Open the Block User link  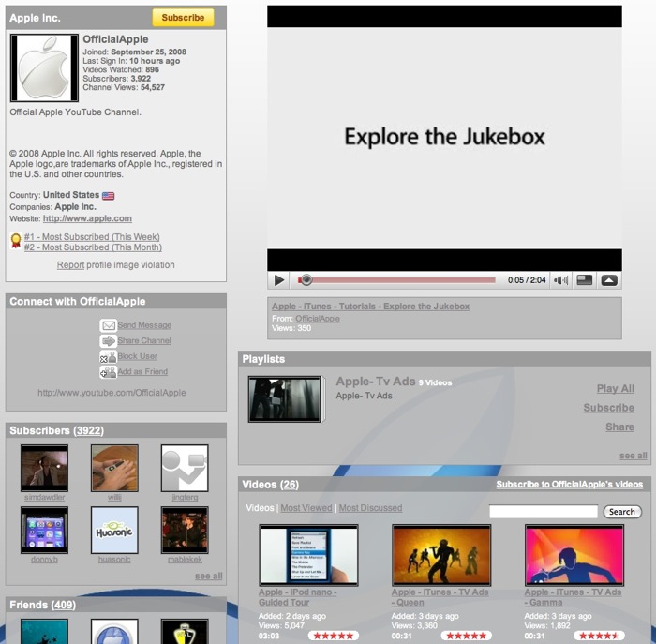(x=137, y=356)
